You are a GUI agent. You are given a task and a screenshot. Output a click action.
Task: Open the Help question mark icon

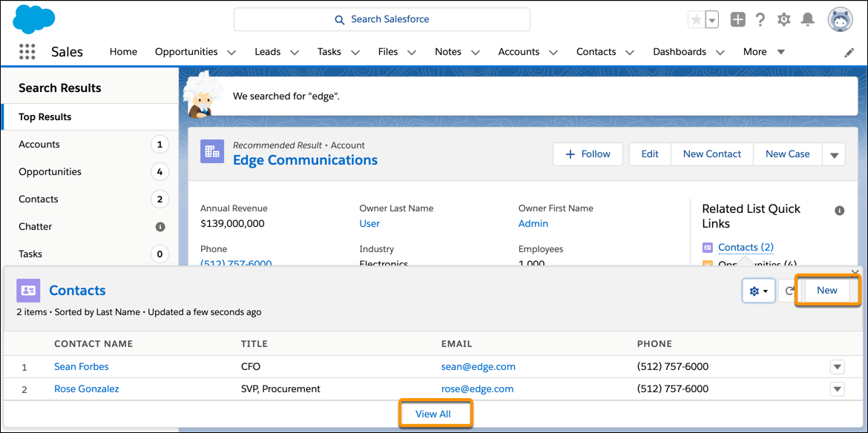click(x=760, y=19)
